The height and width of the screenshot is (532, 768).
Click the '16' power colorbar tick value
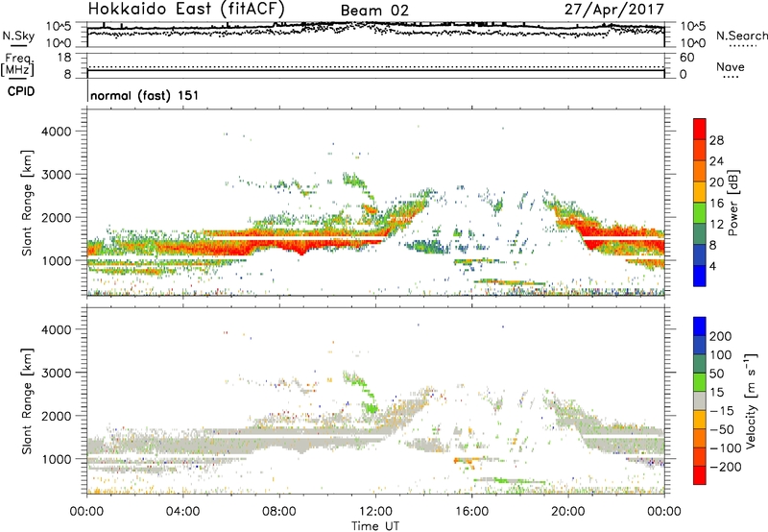(x=716, y=204)
